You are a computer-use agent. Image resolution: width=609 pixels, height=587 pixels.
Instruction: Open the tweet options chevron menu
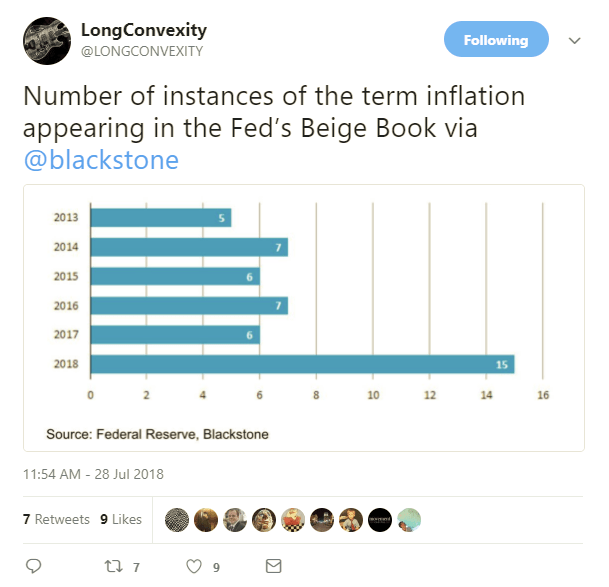click(575, 40)
